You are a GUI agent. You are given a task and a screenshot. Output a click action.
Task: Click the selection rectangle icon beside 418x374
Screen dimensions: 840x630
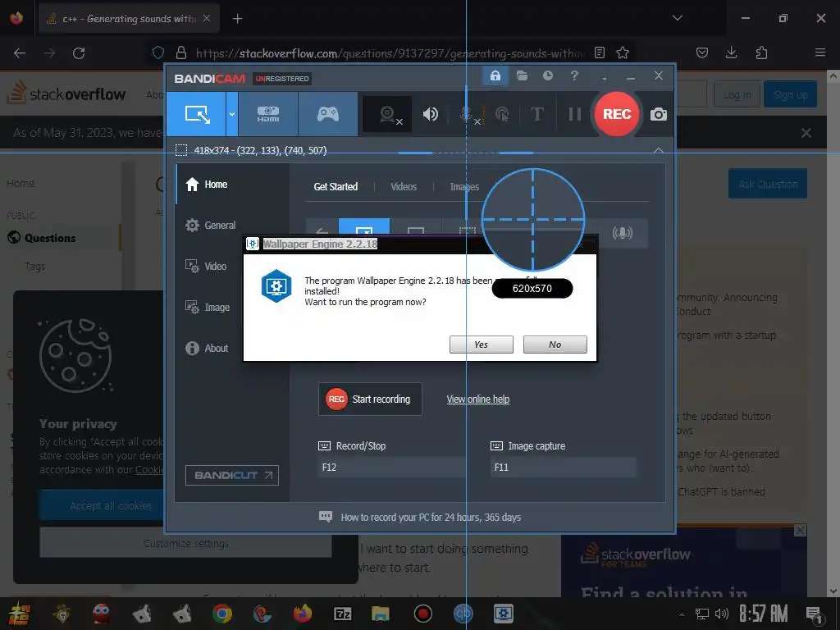(181, 150)
